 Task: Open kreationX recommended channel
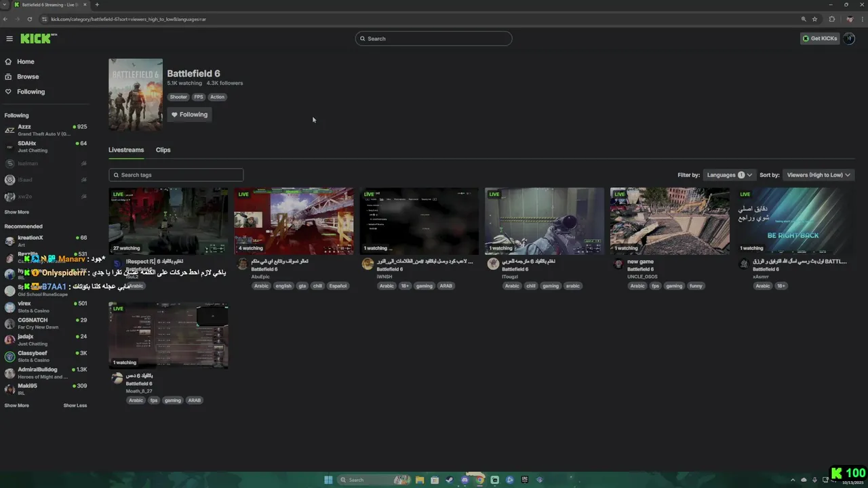[x=45, y=241]
